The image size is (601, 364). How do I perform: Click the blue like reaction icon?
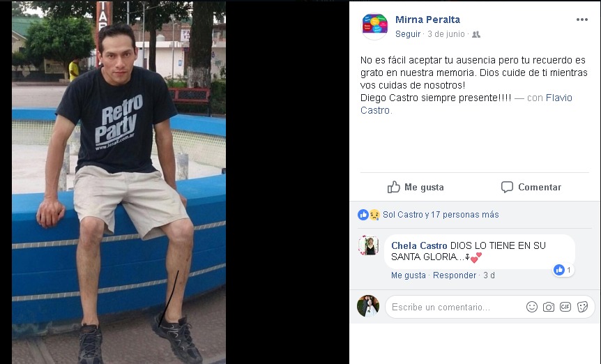coord(363,215)
